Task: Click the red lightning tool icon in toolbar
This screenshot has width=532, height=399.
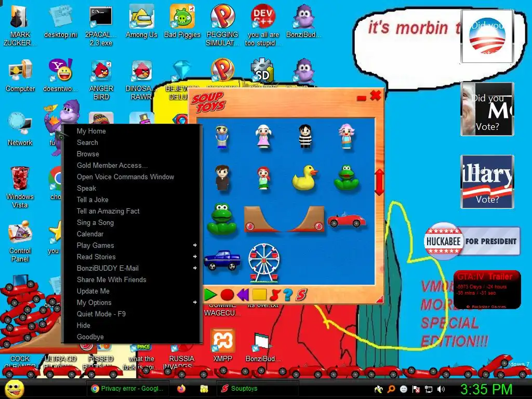Action: coord(274,295)
